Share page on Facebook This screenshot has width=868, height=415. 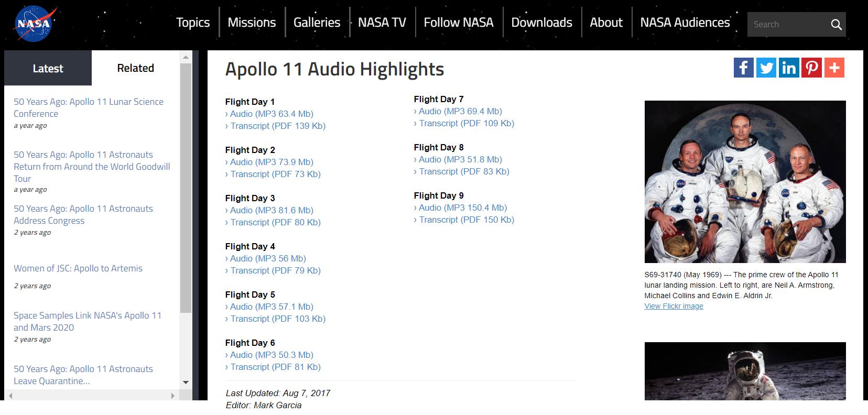743,68
